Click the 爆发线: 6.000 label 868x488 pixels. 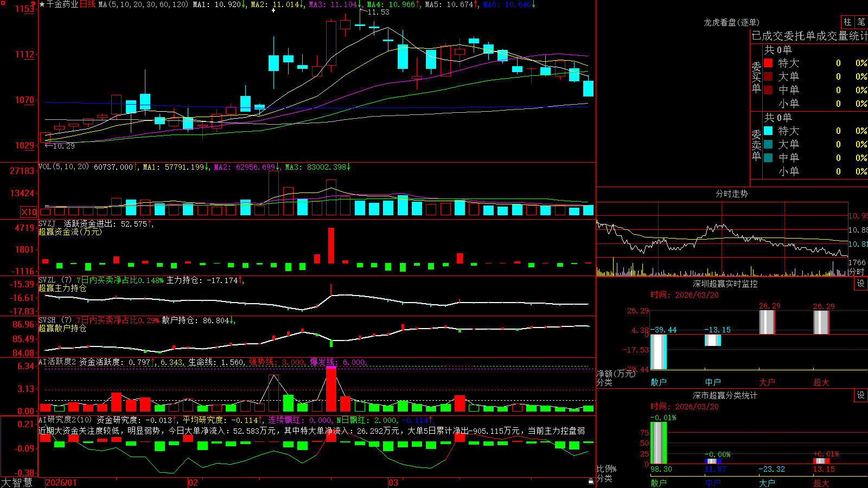[339, 362]
